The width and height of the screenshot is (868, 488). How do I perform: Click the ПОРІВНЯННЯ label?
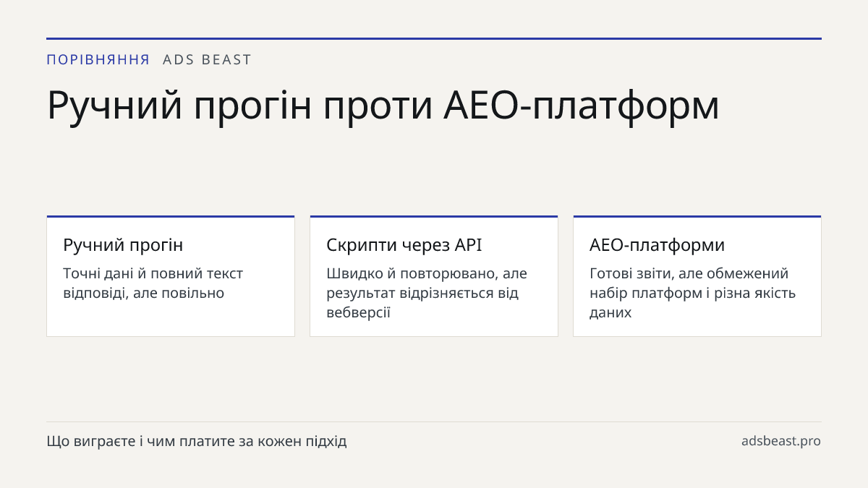(98, 60)
